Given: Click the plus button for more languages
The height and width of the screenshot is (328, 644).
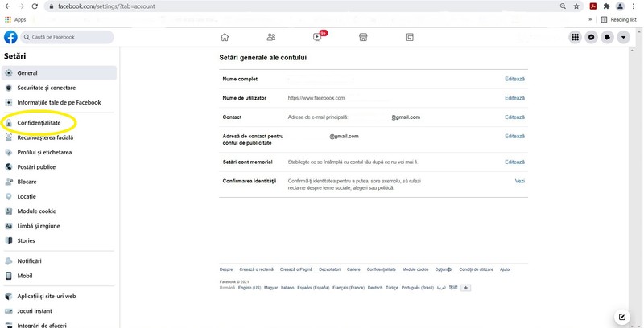Looking at the screenshot, I should coord(466,288).
